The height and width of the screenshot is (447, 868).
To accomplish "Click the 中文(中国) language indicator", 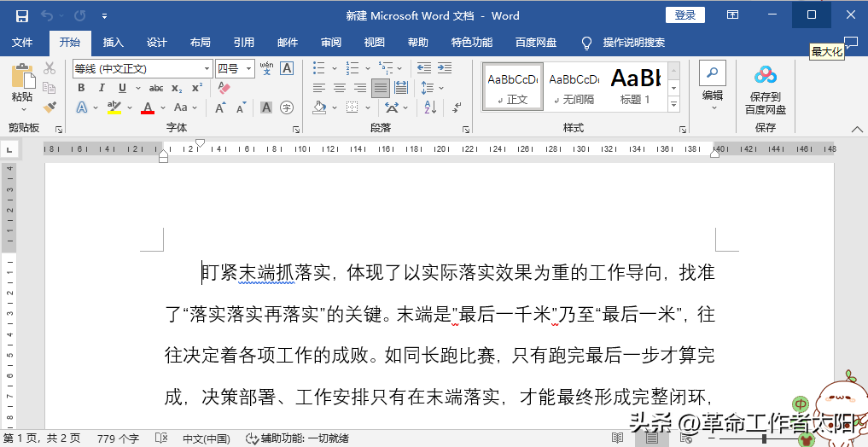I will (207, 438).
